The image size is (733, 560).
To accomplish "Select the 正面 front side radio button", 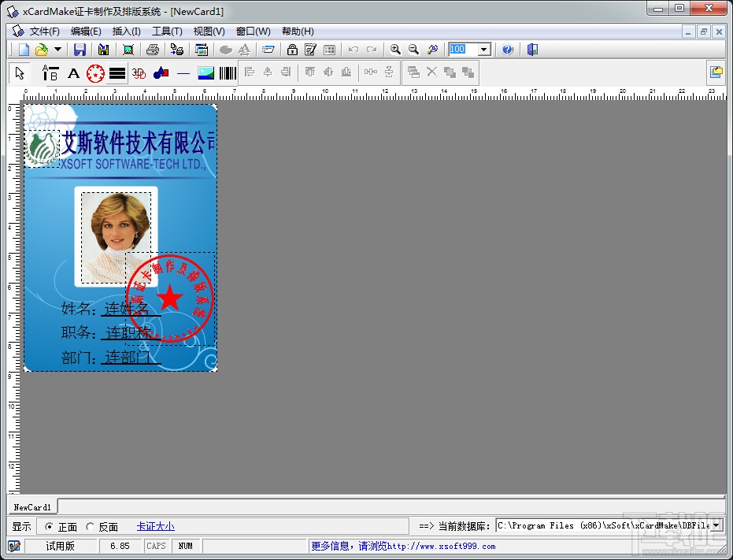I will point(49,527).
